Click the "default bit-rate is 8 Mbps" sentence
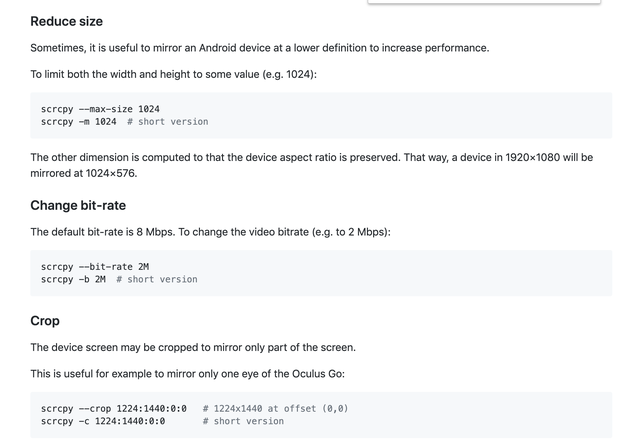This screenshot has height=444, width=640. tap(210, 232)
